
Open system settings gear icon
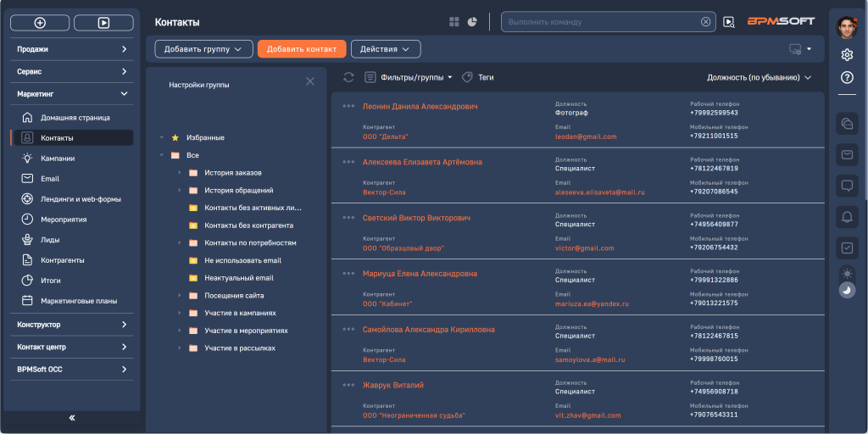pos(846,55)
